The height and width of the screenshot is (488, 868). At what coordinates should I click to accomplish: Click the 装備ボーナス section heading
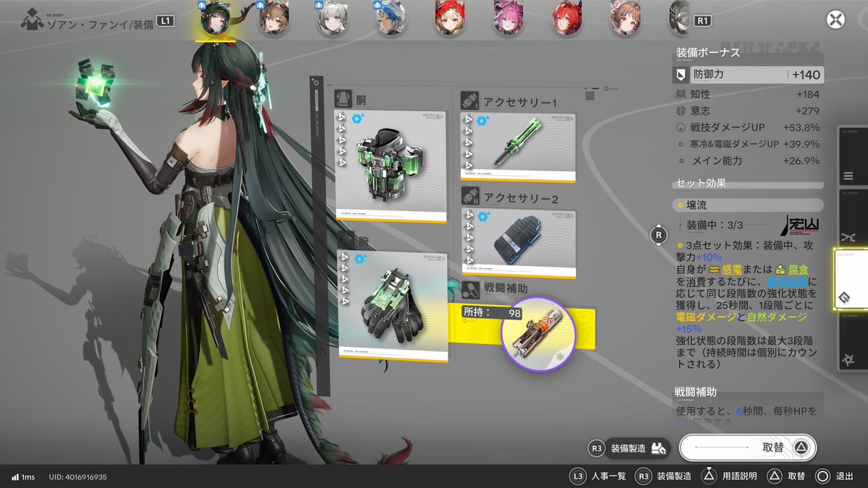(x=708, y=53)
